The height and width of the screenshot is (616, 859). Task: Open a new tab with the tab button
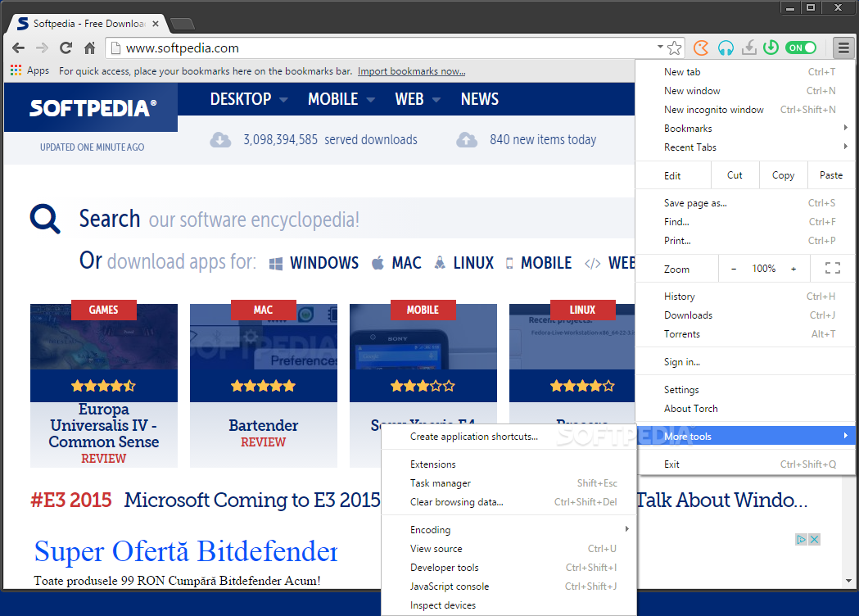coord(183,24)
